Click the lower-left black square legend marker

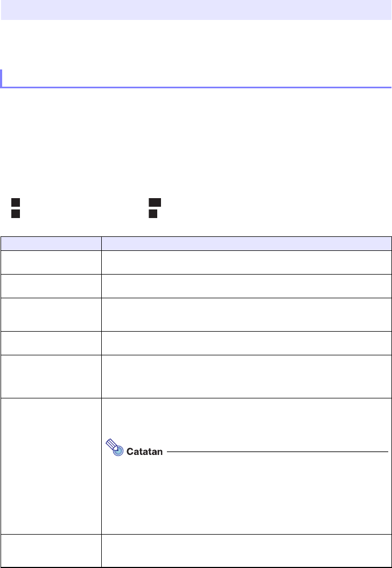pos(16,214)
